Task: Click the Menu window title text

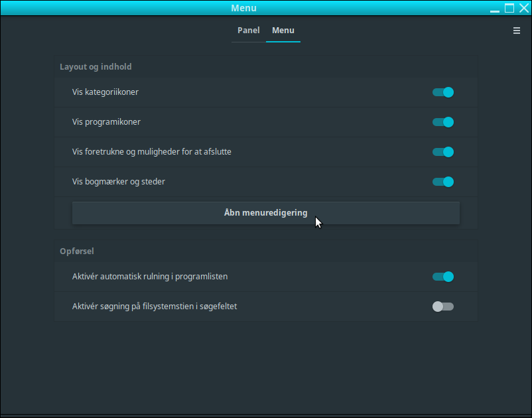Action: [243, 8]
